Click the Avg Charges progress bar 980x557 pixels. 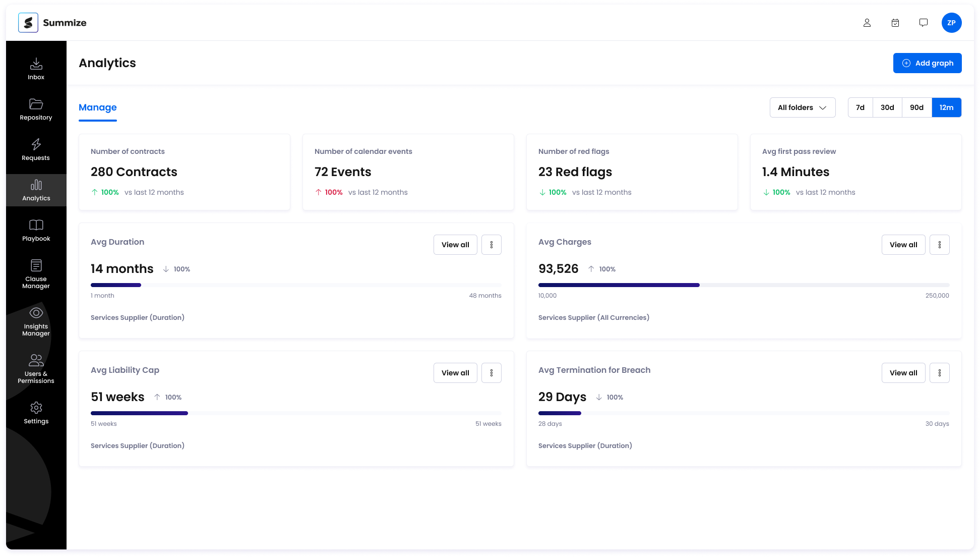pos(744,285)
